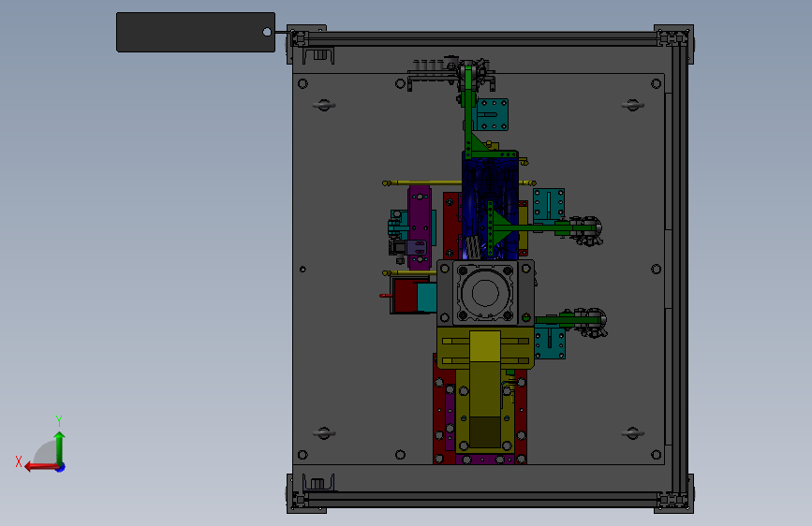Select the bottom aluminum extrusion rail of the frame
This screenshot has width=812, height=526.
[x=482, y=499]
